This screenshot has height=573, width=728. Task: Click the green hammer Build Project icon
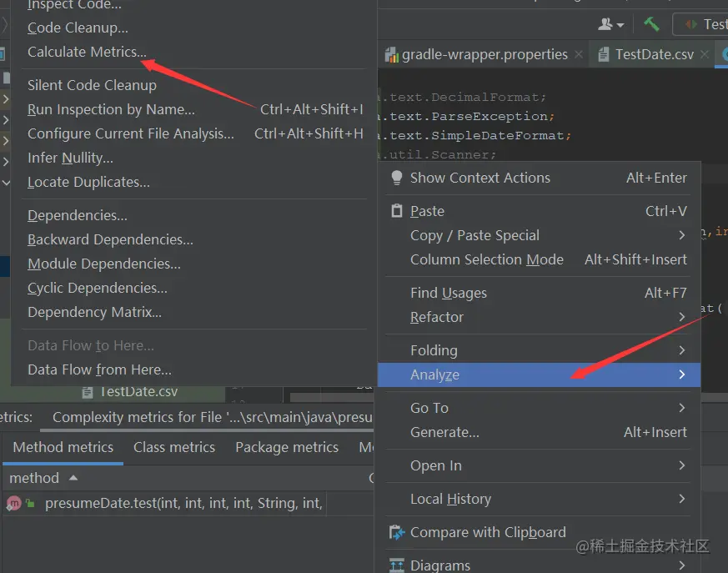pyautogui.click(x=651, y=23)
